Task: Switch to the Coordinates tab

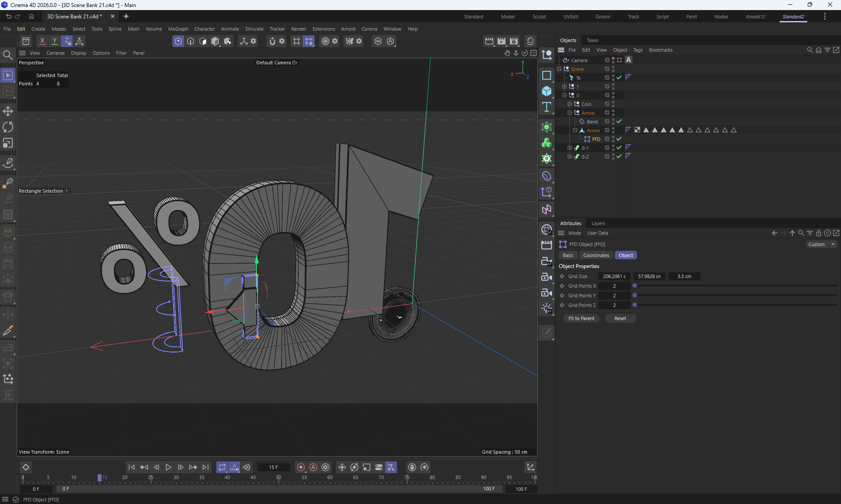Action: tap(596, 255)
